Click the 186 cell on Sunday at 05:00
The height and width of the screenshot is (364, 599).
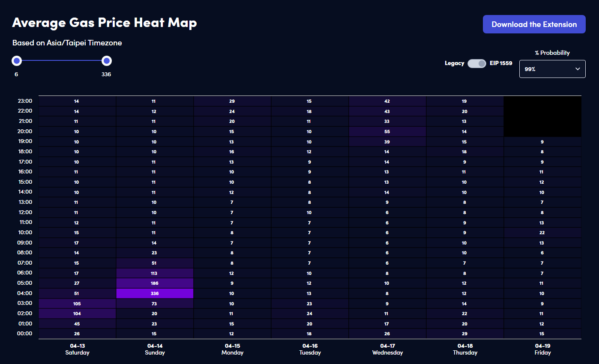click(154, 283)
